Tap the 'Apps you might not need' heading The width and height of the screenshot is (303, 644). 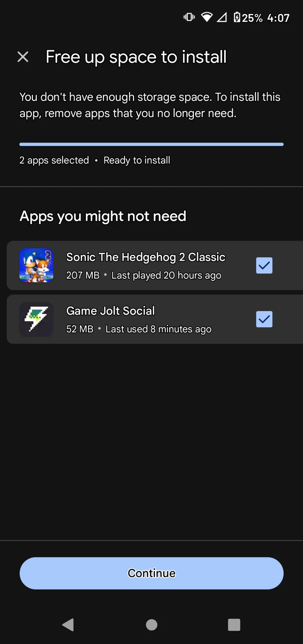103,216
